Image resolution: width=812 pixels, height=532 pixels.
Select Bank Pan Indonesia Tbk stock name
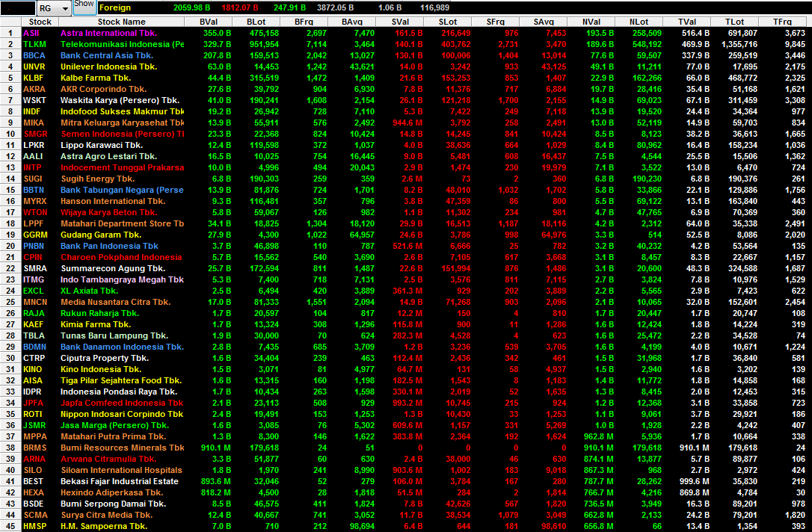[109, 247]
